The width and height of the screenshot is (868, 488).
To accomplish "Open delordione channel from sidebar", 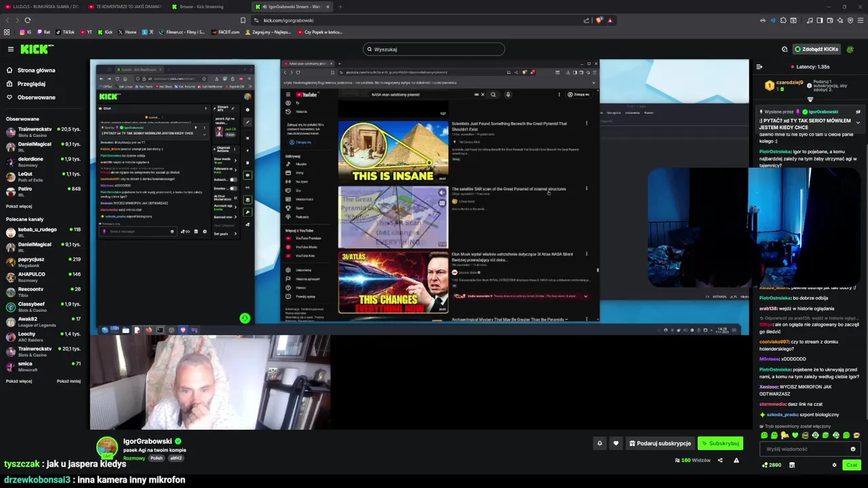I will (x=42, y=161).
